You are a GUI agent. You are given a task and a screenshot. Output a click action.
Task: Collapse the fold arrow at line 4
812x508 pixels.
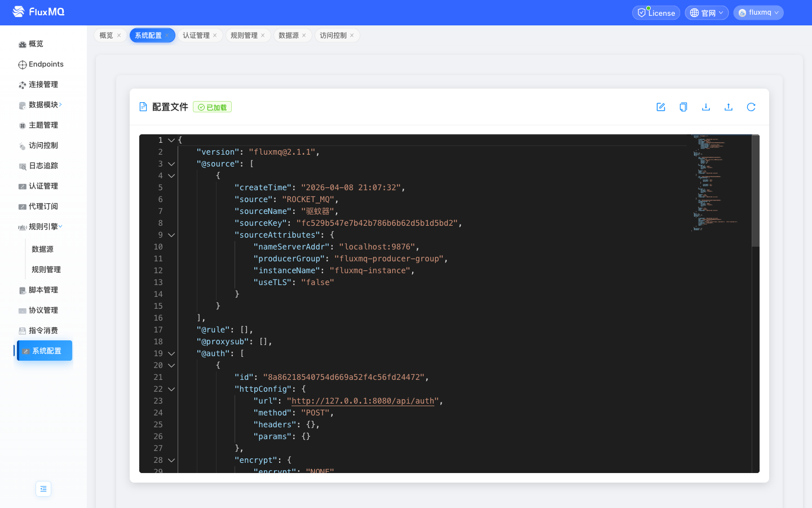click(171, 176)
